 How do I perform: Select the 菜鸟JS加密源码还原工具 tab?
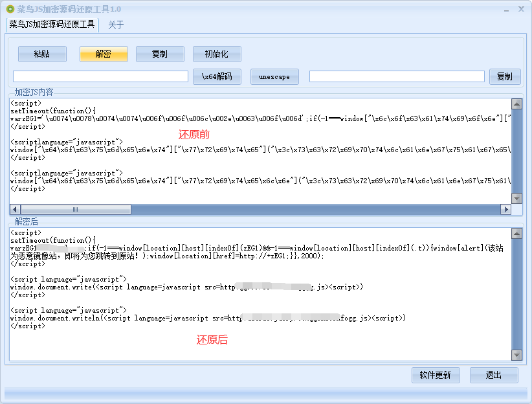point(52,25)
